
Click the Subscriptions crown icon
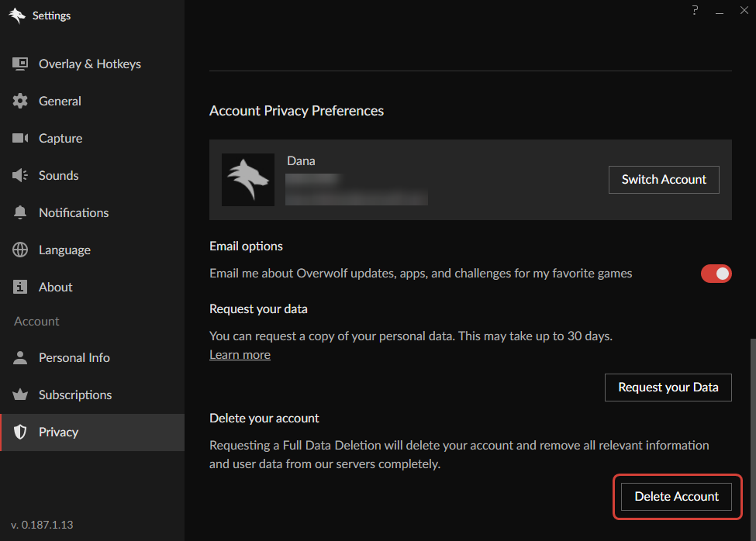point(19,395)
